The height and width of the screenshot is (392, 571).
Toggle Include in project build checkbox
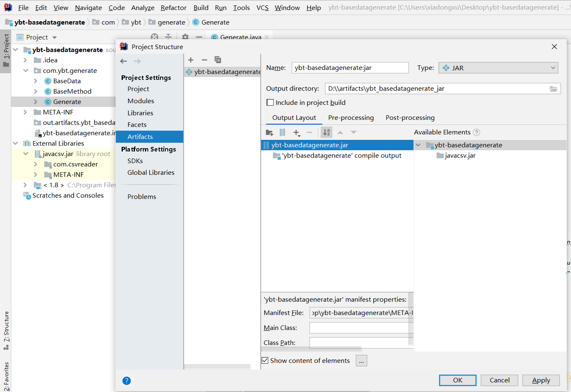tap(270, 103)
